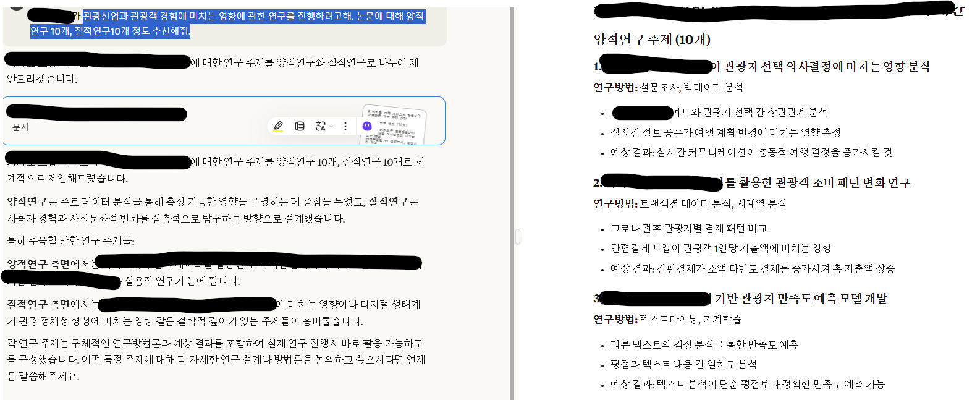The image size is (980, 400).
Task: Click the highlighted user prompt about 관광산업
Action: coord(227,23)
